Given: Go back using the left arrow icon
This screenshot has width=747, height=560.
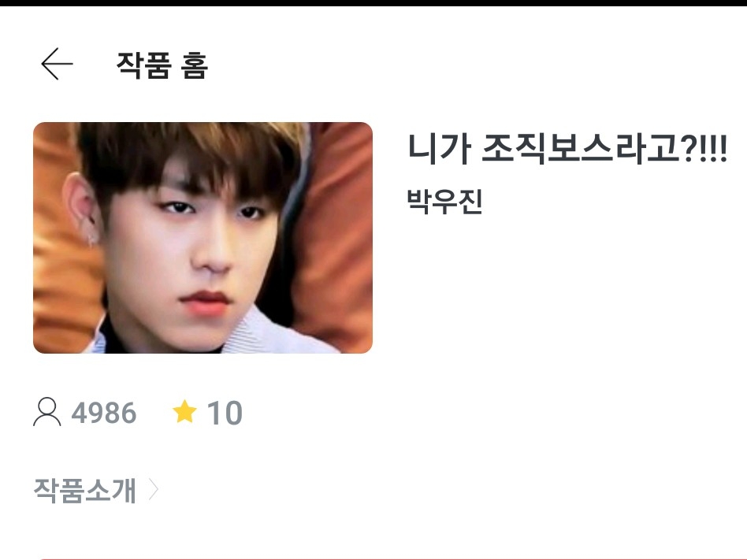Looking at the screenshot, I should tap(58, 64).
